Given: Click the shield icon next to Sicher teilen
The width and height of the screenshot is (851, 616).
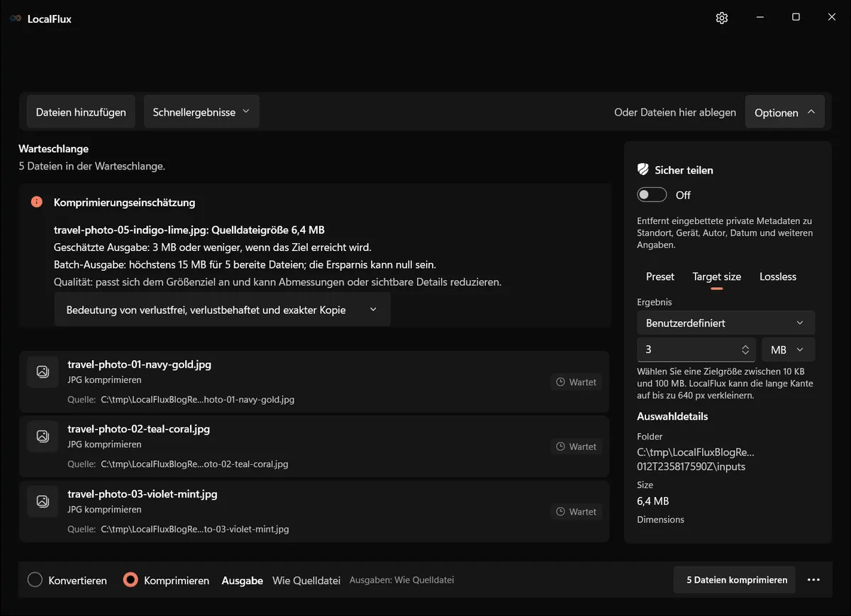Looking at the screenshot, I should [643, 169].
